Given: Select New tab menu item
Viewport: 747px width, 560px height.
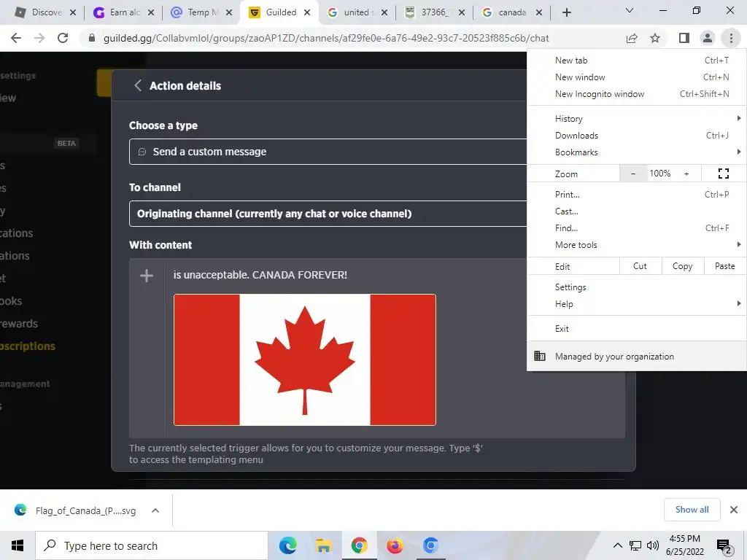Looking at the screenshot, I should tap(636, 61).
